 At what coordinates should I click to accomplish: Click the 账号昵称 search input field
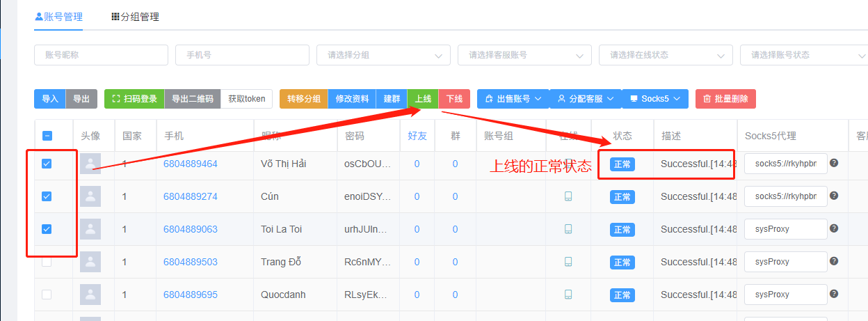pyautogui.click(x=101, y=55)
